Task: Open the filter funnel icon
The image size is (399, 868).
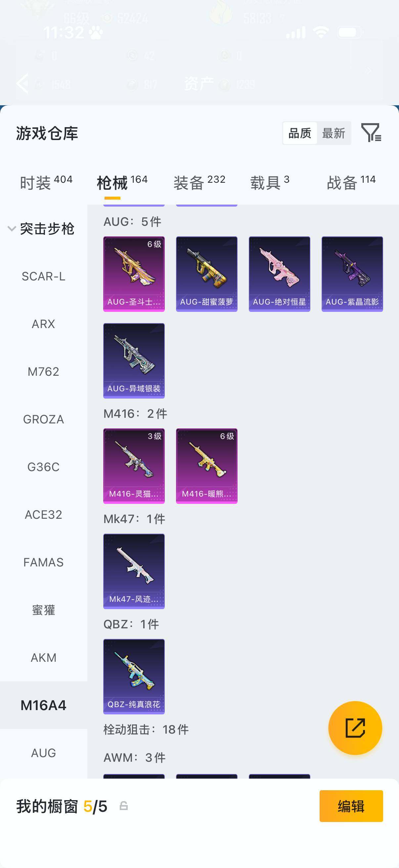Action: click(371, 132)
